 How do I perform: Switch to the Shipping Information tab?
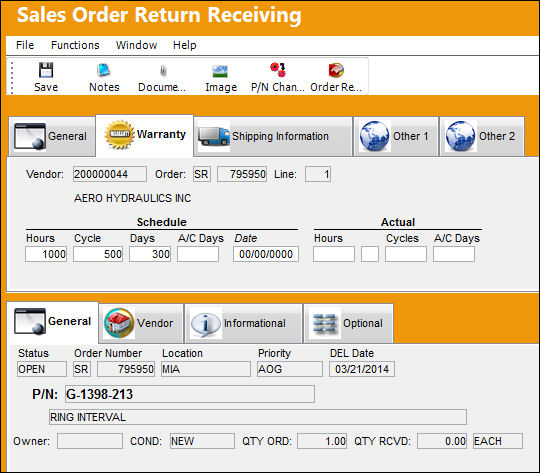pyautogui.click(x=273, y=136)
